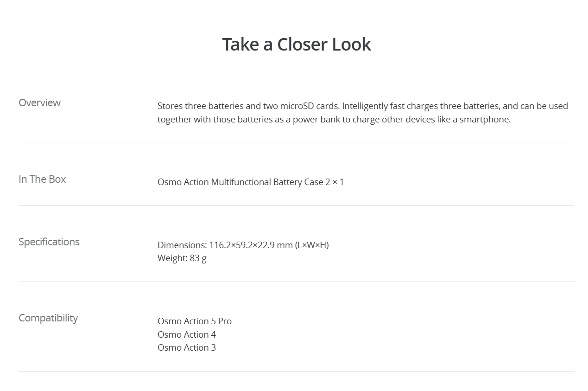Click the Weight: 83 g line
The image size is (588, 391).
pos(182,258)
